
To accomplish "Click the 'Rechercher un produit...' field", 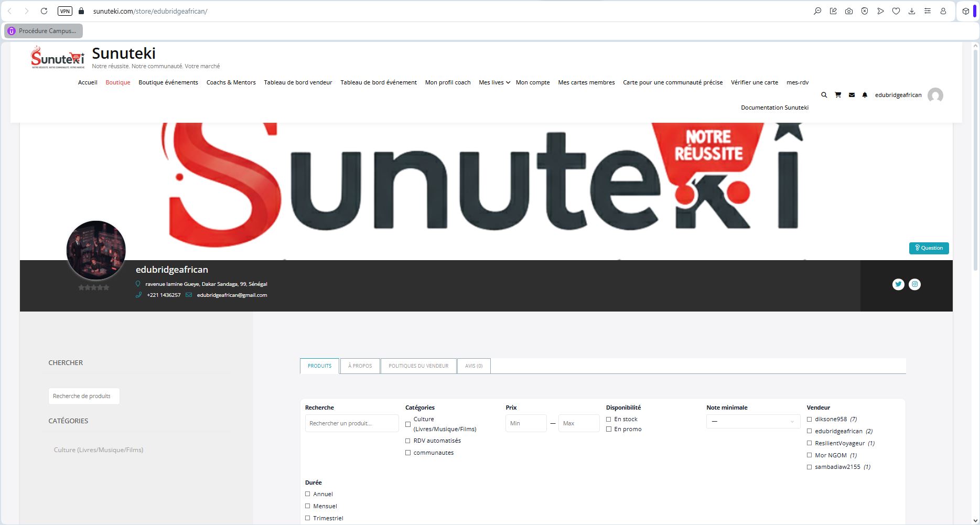I will 351,423.
